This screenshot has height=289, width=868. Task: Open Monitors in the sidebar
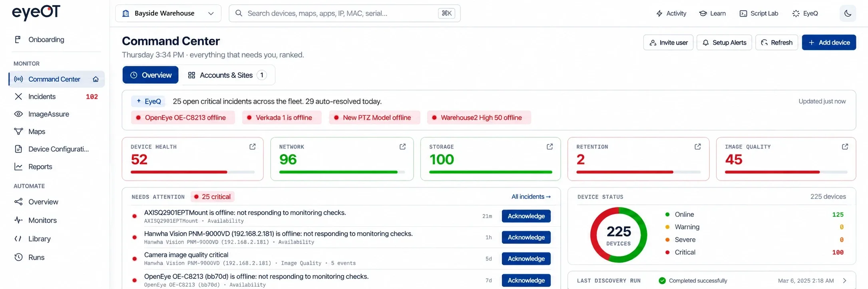pyautogui.click(x=56, y=220)
